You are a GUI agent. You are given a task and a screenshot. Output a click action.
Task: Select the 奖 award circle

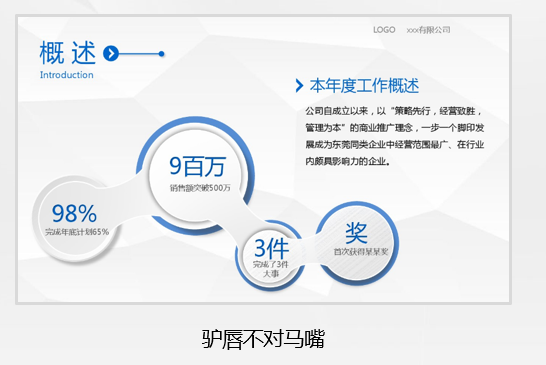[x=358, y=243]
